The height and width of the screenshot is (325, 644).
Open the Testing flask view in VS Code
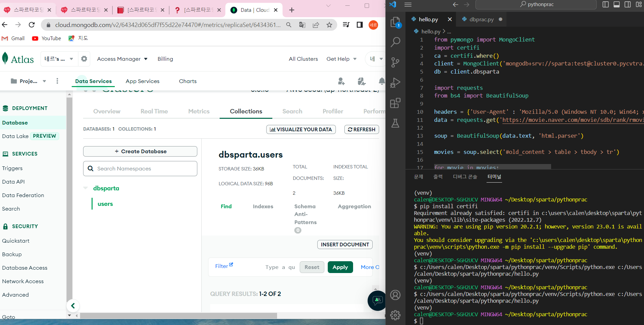coord(395,123)
